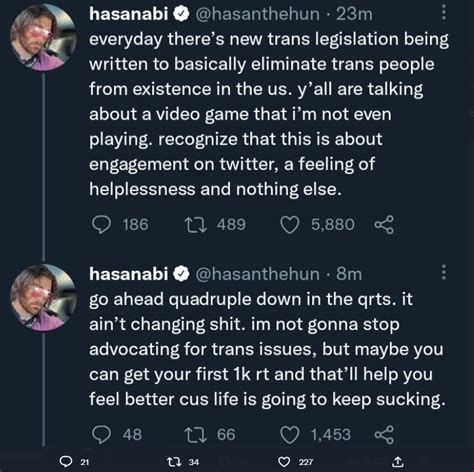474x472 pixels.
Task: Open hasanabi avatar on second tweet
Action: click(x=43, y=297)
